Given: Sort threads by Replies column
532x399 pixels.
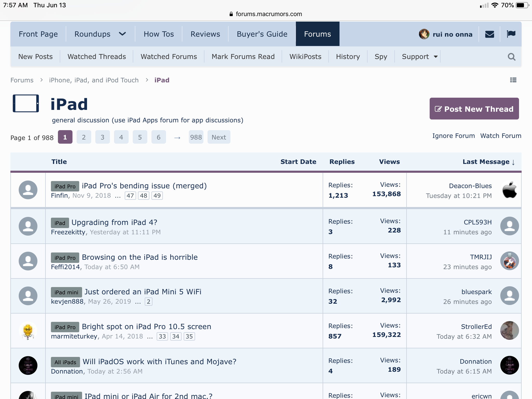Looking at the screenshot, I should [x=342, y=162].
